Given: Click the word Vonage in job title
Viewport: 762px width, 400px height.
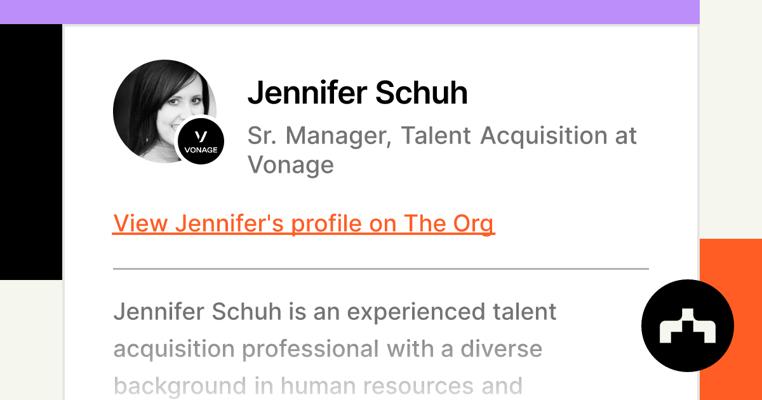Looking at the screenshot, I should (290, 164).
